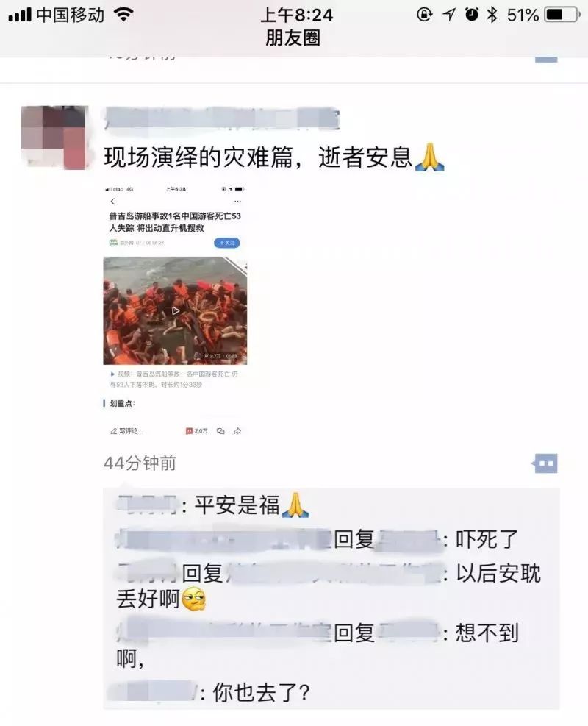
Task: Tap the Wi-Fi icon in status bar
Action: pos(123,15)
